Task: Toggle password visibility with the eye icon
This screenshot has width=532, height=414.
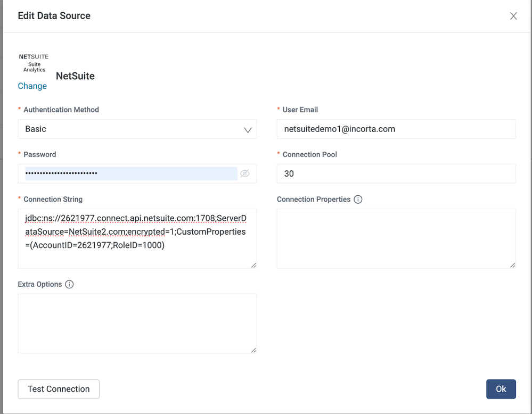Action: pyautogui.click(x=244, y=173)
